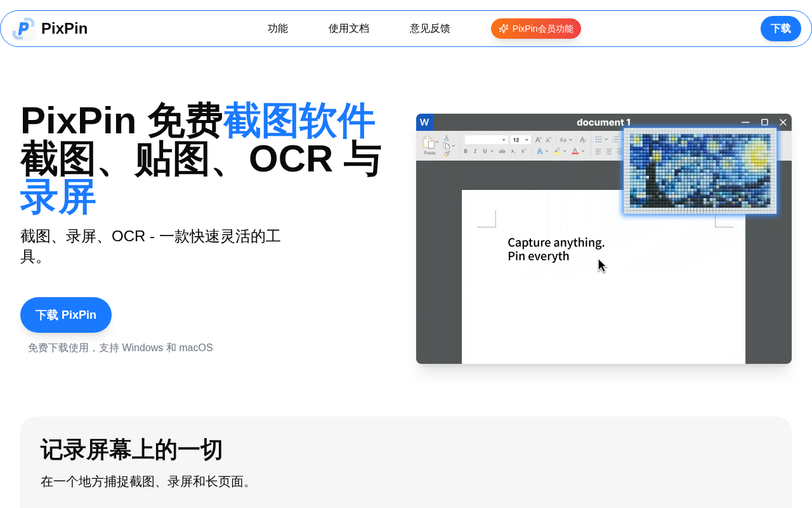
Task: Pick the yellow highlight color marker
Action: tap(557, 151)
